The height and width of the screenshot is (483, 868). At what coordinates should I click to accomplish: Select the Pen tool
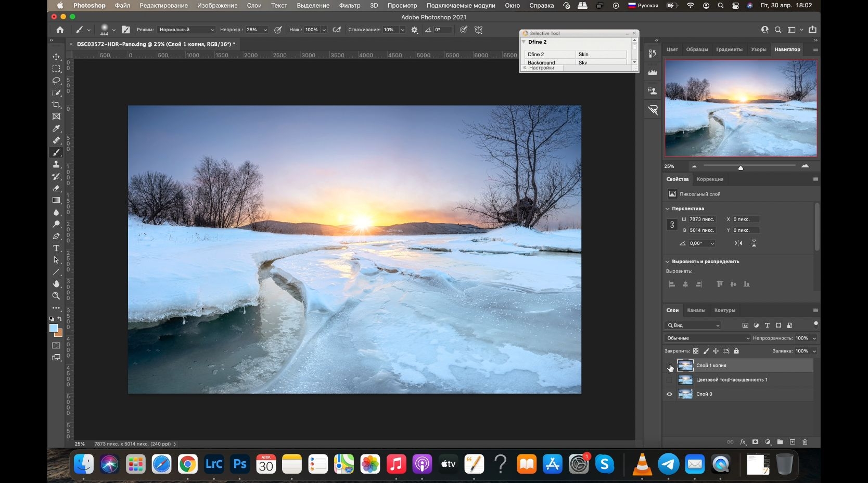pos(56,236)
